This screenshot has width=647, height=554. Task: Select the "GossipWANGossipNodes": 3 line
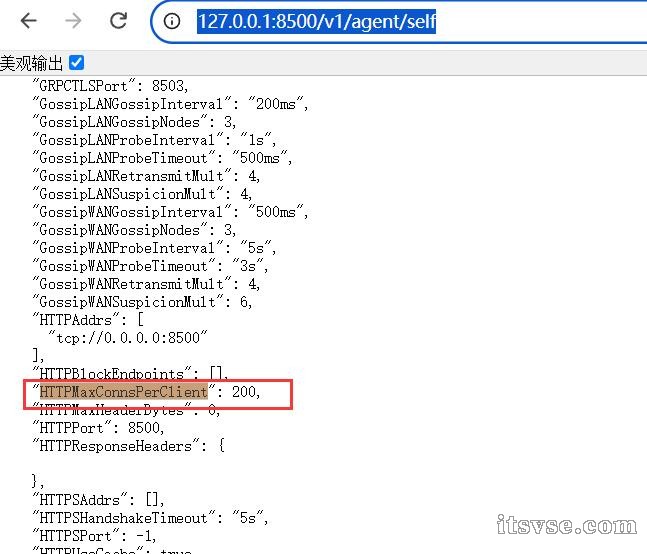135,230
